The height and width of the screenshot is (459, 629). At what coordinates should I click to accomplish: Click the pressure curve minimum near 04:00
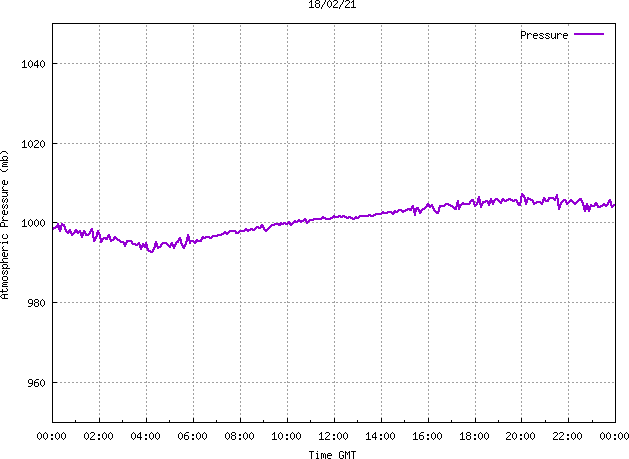151,252
